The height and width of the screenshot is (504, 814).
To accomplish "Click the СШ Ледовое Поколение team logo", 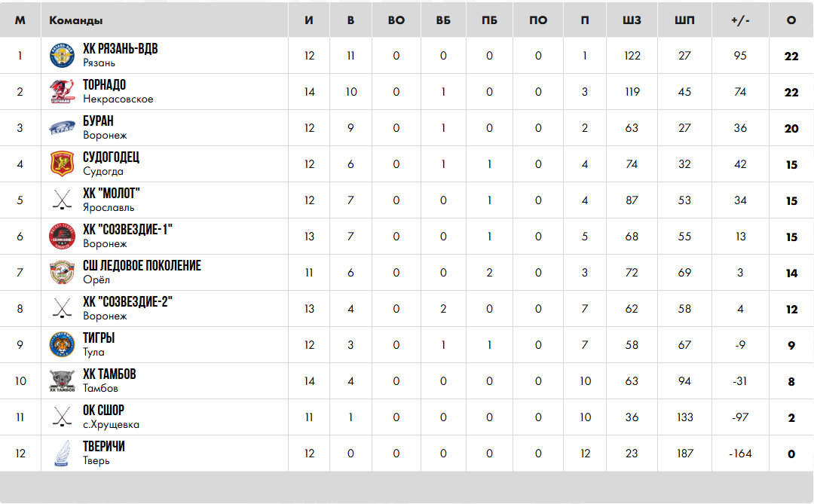I will coord(62,273).
